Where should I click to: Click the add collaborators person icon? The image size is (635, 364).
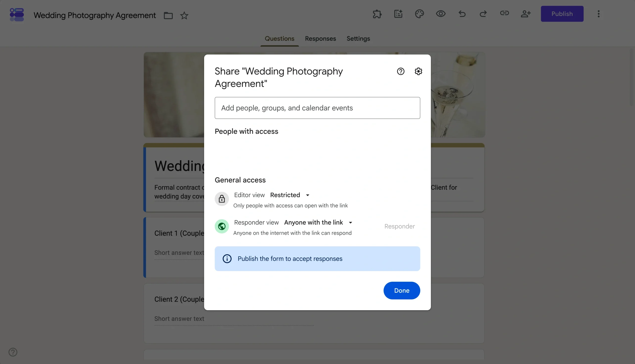coord(526,14)
